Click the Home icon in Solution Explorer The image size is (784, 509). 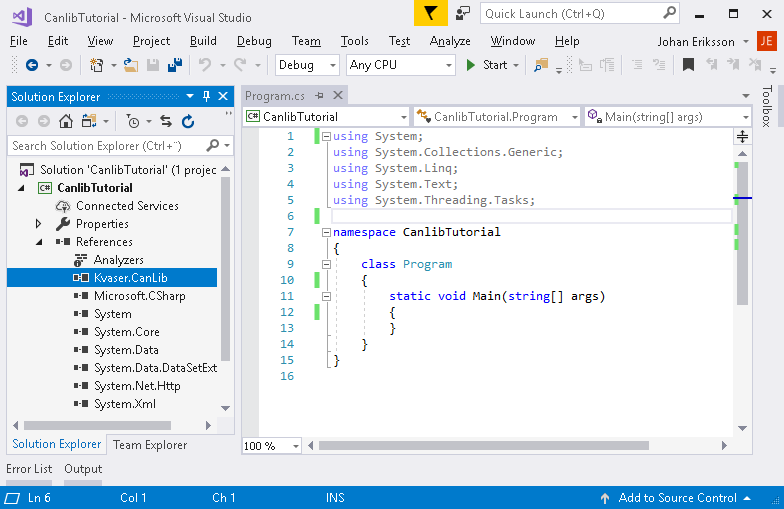click(x=66, y=121)
